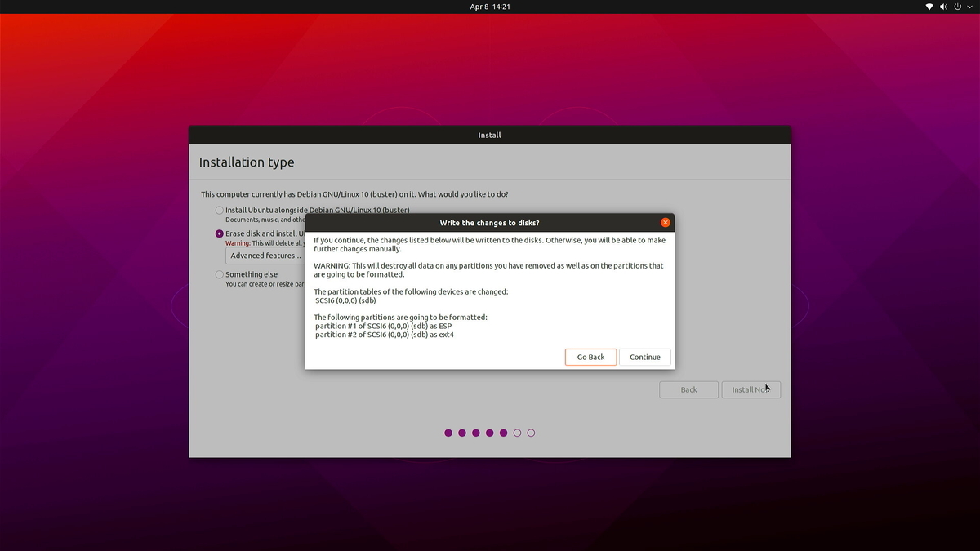980x551 pixels.
Task: Click the WARNING paragraph in the dialog
Action: point(488,270)
